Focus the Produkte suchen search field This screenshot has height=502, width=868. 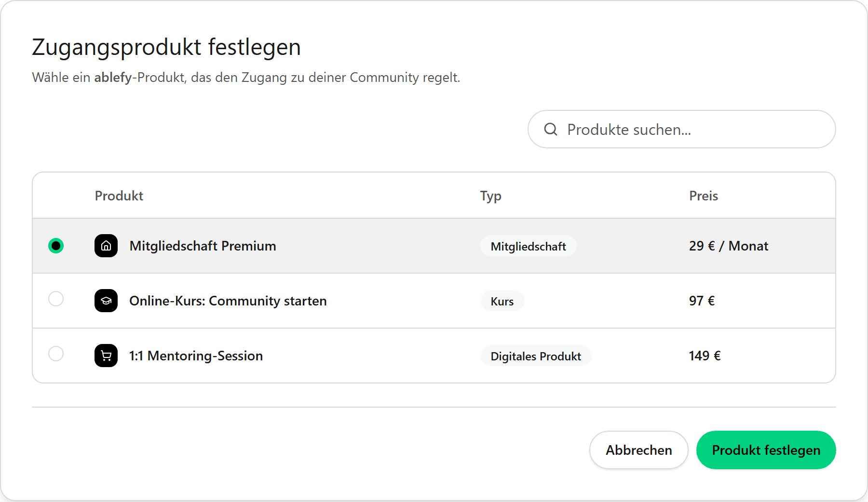coord(682,129)
